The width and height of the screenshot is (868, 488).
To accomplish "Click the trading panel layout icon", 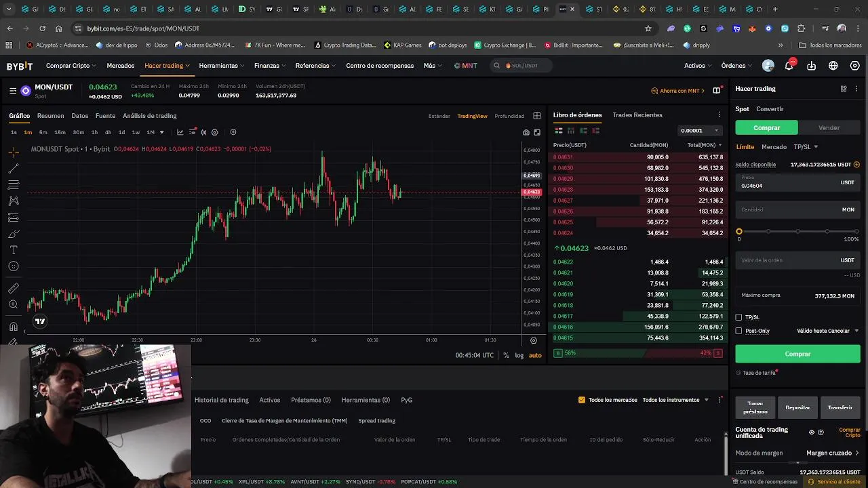I will [x=844, y=89].
